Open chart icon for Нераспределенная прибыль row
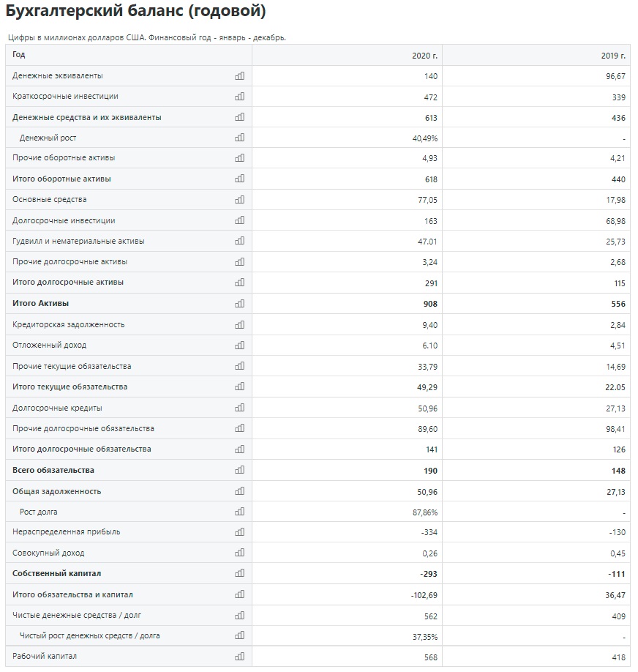Viewport: 638px width, 672px height. pos(239,532)
